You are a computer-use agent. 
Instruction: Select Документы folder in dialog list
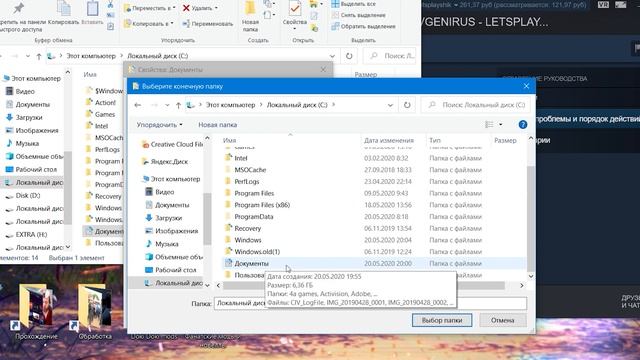375,264
